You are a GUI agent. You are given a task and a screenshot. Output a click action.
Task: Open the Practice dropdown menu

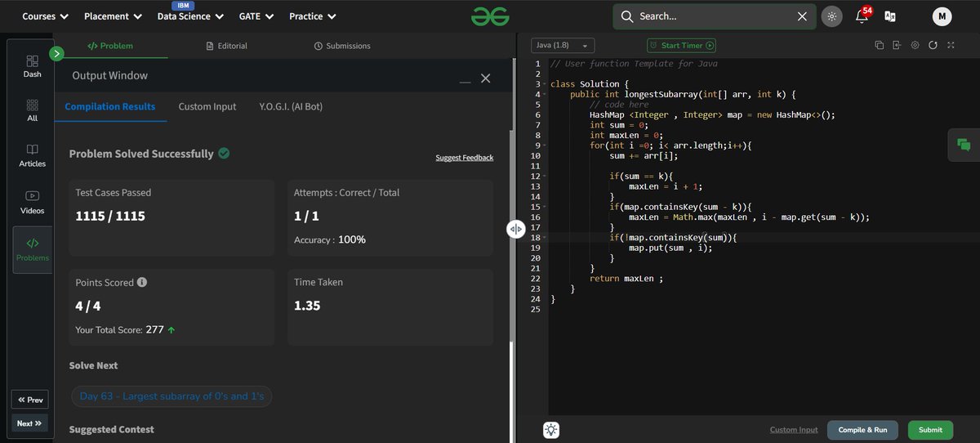(312, 16)
